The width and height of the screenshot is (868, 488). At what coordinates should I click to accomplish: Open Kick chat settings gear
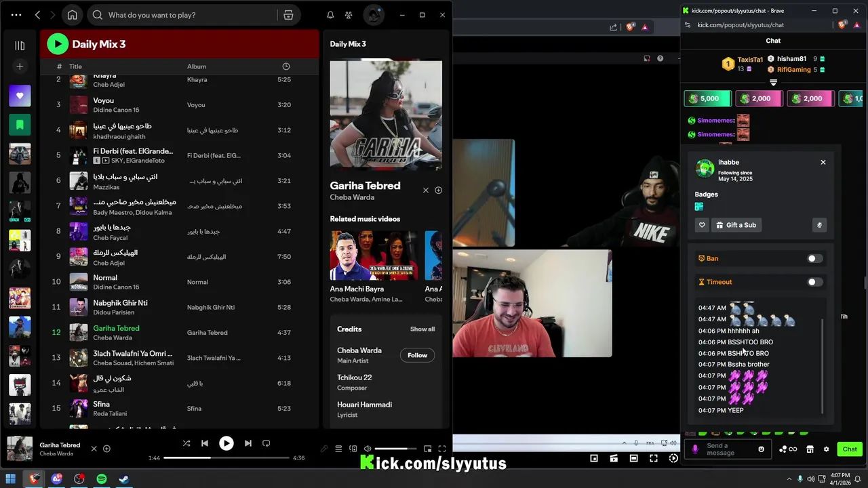(x=826, y=449)
